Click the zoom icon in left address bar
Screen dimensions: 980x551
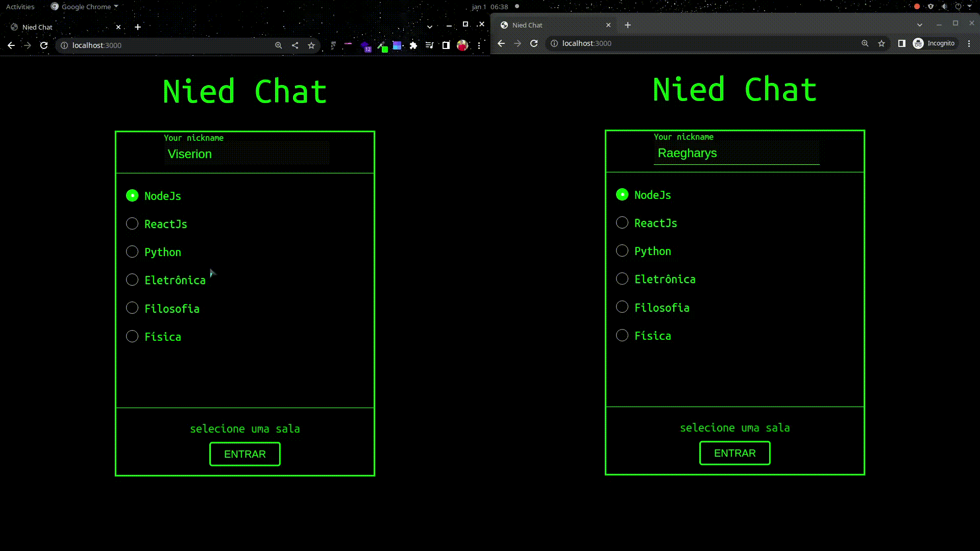(279, 45)
